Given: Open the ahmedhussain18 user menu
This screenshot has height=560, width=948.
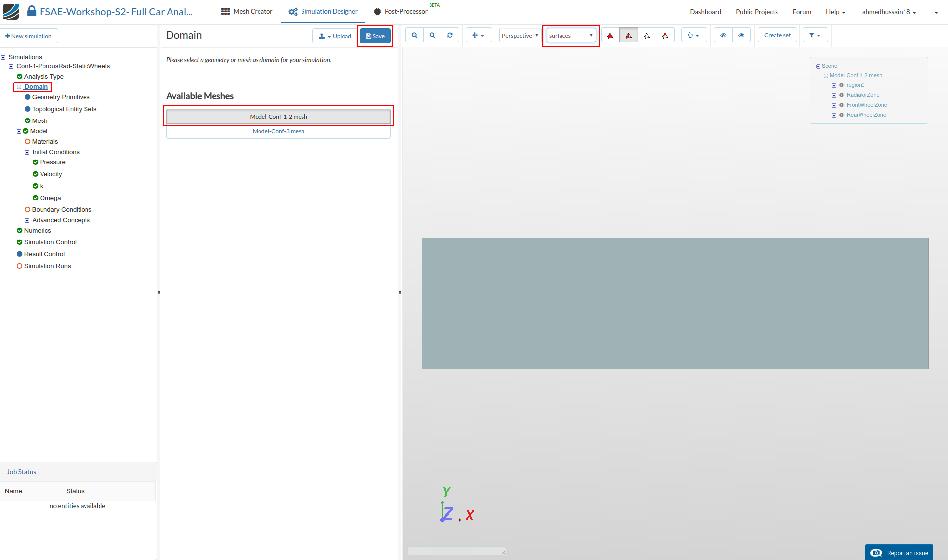Looking at the screenshot, I should click(889, 12).
